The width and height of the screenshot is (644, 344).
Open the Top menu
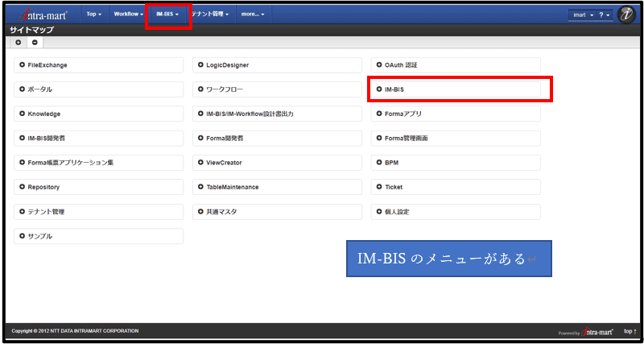coord(93,14)
